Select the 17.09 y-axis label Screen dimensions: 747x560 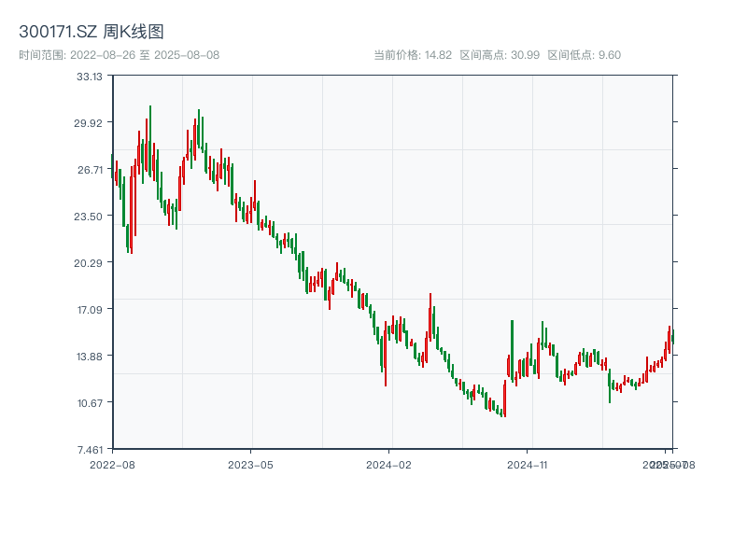click(90, 310)
